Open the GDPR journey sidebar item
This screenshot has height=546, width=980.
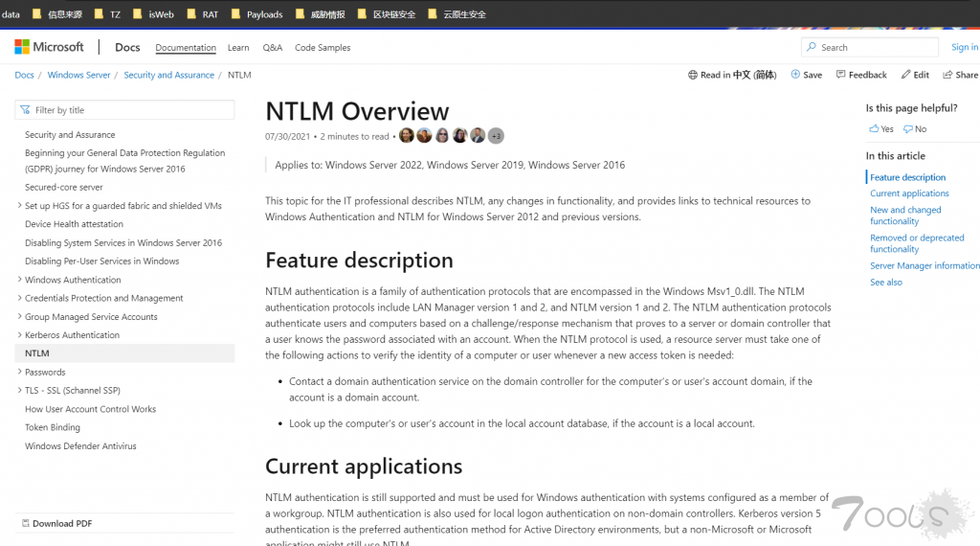tap(125, 161)
